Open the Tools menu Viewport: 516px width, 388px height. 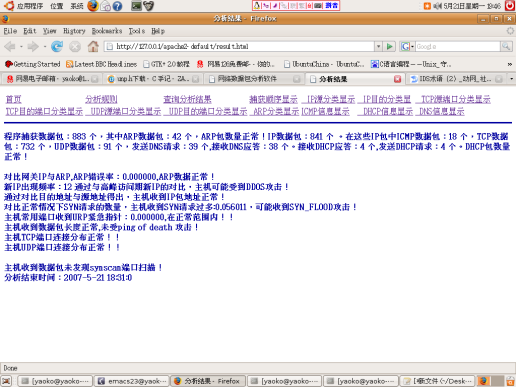[137, 31]
